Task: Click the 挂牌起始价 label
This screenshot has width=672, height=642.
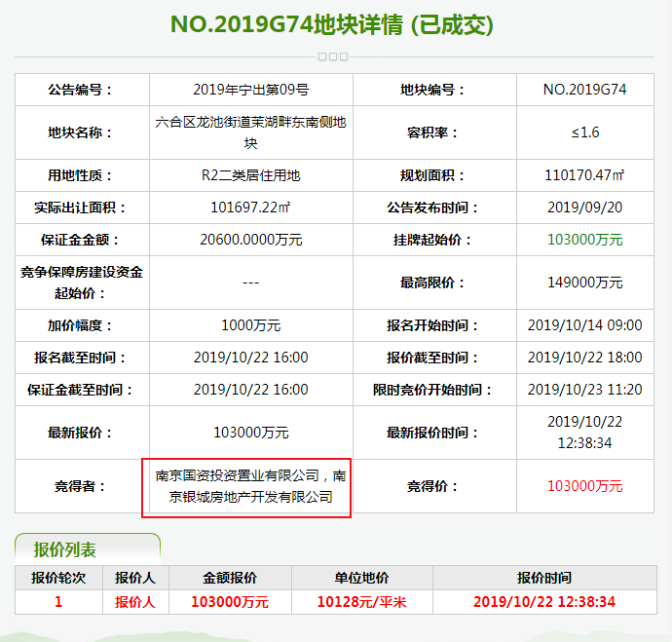Action: tap(431, 240)
